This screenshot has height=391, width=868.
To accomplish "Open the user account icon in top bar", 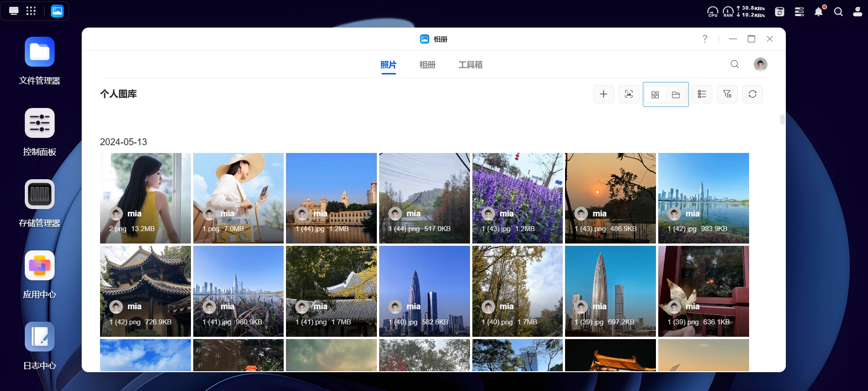I will click(857, 12).
